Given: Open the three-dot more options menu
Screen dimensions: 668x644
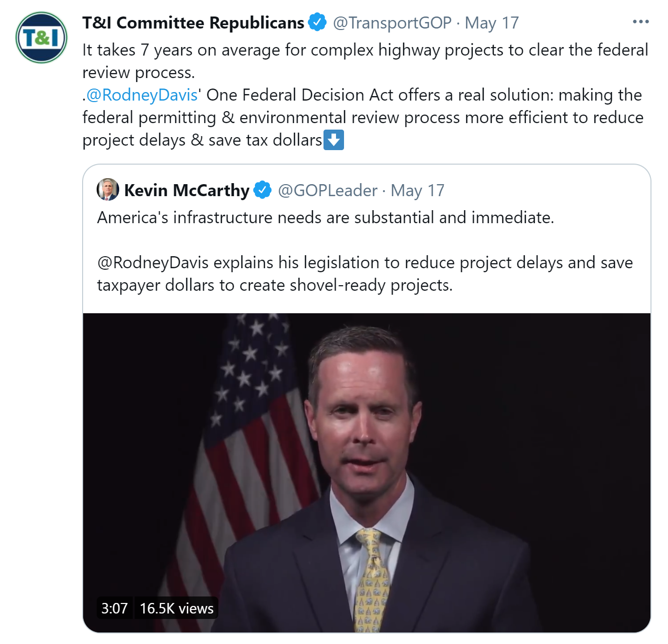Looking at the screenshot, I should (x=640, y=22).
